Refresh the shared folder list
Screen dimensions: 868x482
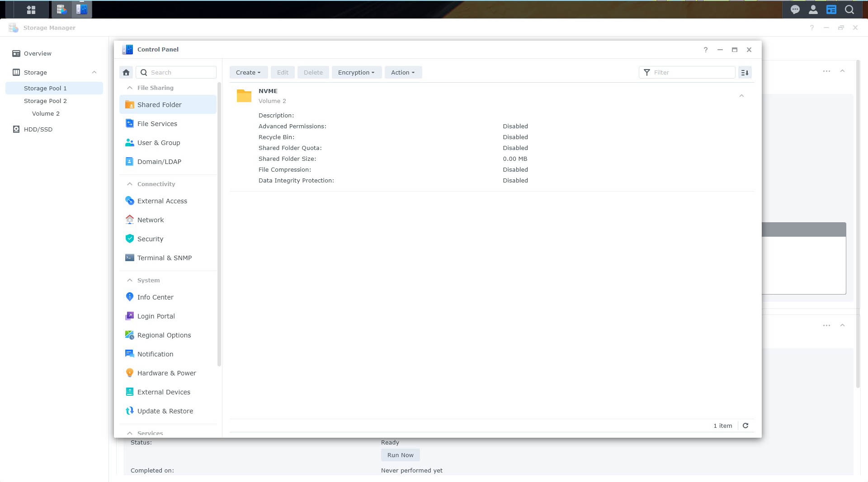pyautogui.click(x=745, y=426)
